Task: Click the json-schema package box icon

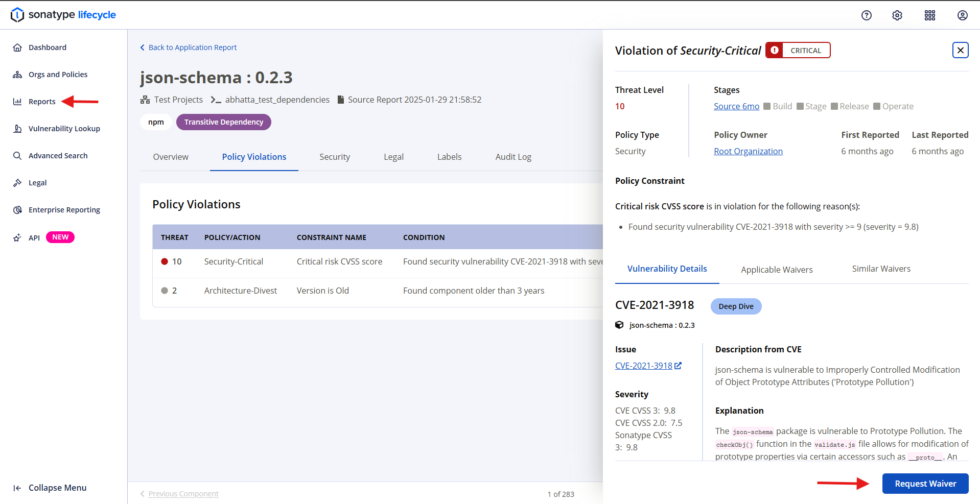Action: 619,325
